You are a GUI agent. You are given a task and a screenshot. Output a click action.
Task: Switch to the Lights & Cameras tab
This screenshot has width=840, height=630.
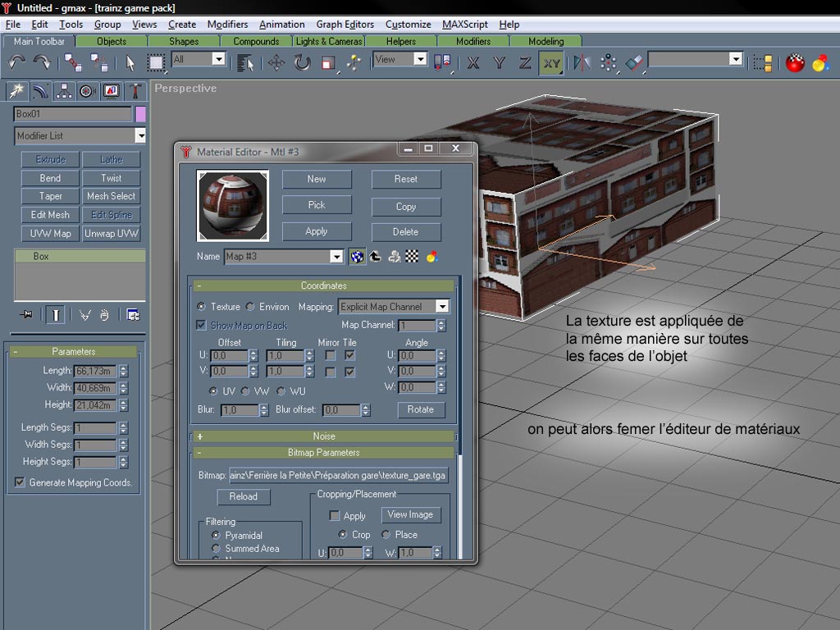(x=328, y=41)
